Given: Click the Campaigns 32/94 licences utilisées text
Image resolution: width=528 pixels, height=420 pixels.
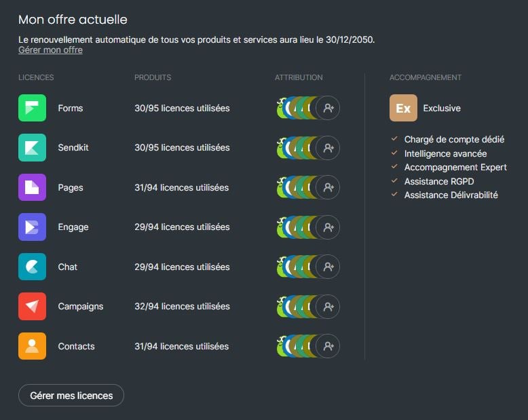Looking at the screenshot, I should [x=182, y=307].
